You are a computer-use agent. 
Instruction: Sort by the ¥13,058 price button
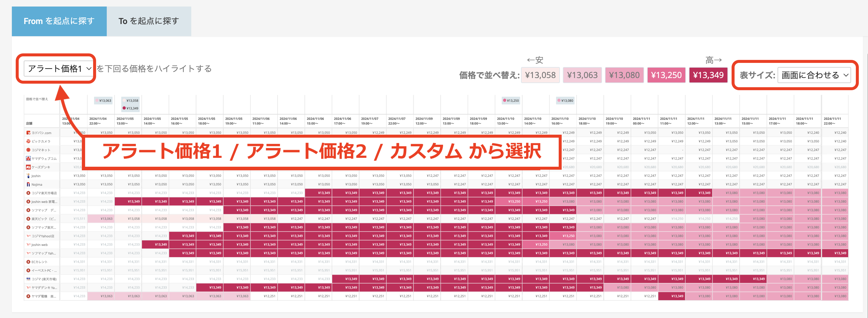540,75
